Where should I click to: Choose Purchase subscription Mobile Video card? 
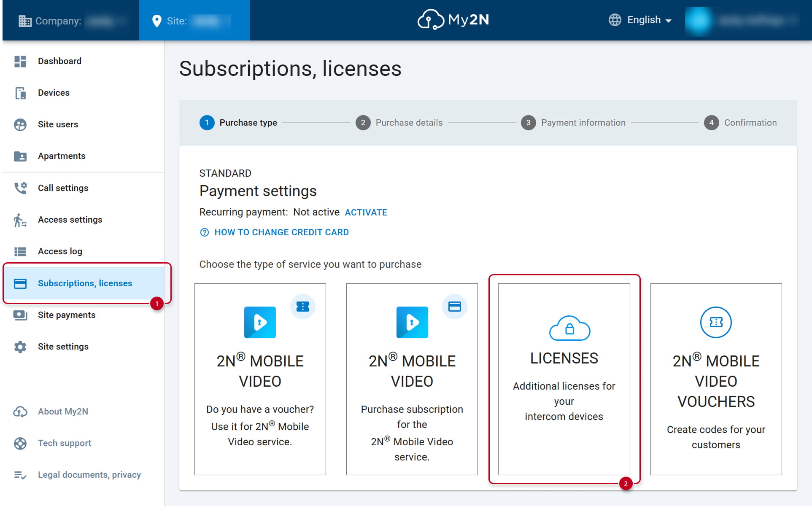[x=412, y=379]
